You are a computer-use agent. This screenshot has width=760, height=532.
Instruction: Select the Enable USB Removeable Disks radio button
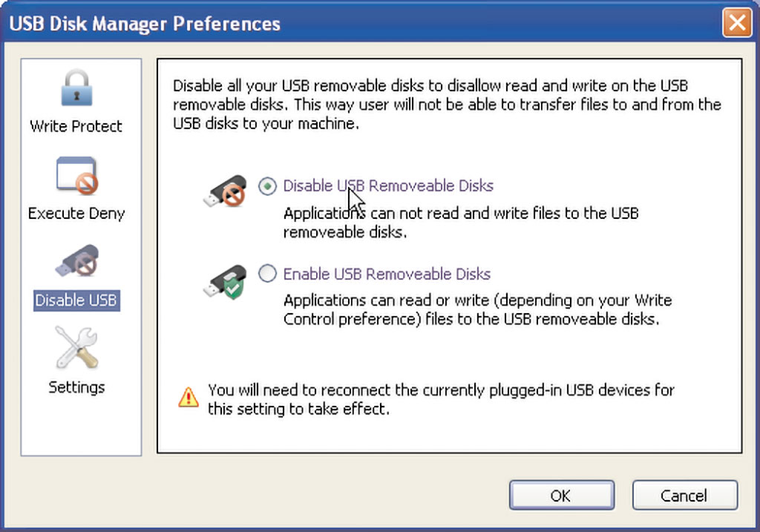point(267,274)
